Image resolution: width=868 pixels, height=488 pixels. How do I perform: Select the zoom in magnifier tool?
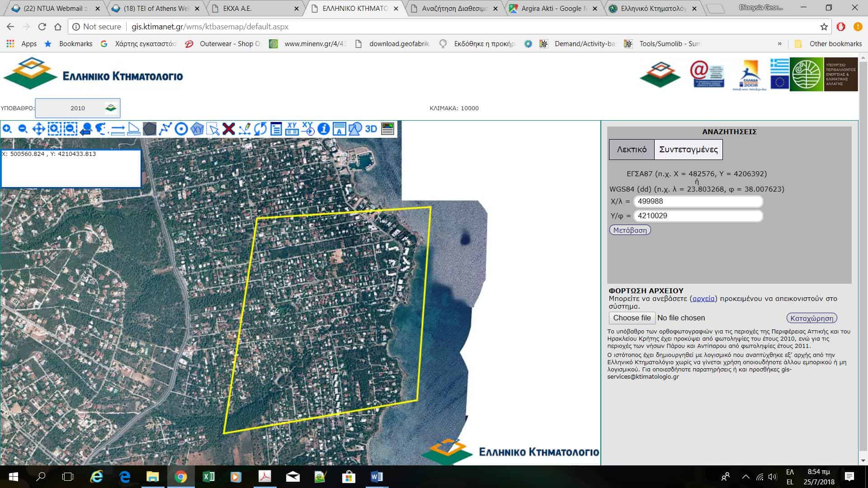7,129
